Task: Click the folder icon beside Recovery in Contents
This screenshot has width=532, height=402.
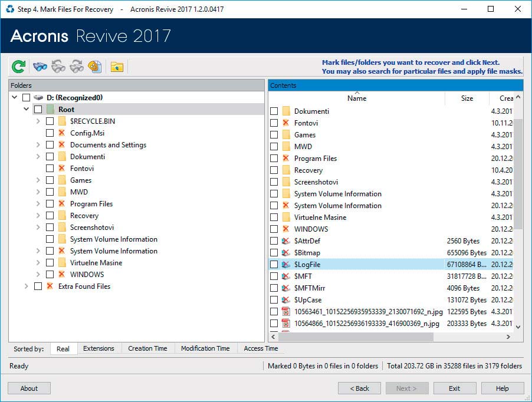Action: (287, 170)
